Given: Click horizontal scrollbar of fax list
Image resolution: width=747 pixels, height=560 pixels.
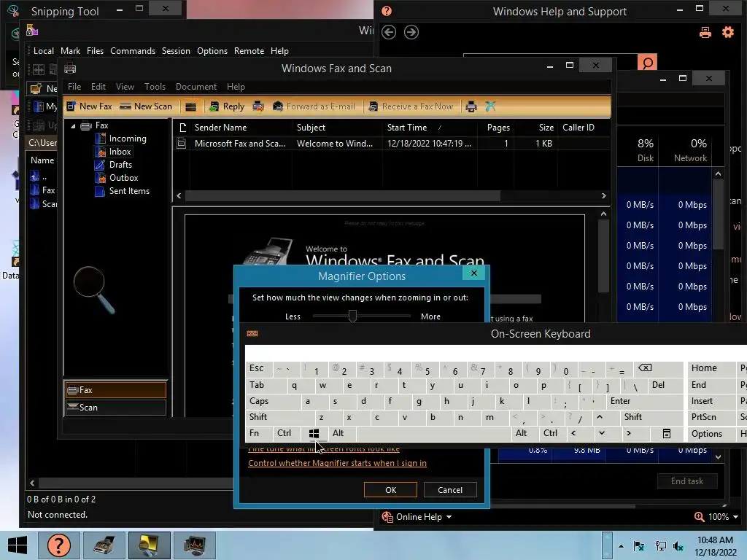Looking at the screenshot, I should click(x=343, y=195).
